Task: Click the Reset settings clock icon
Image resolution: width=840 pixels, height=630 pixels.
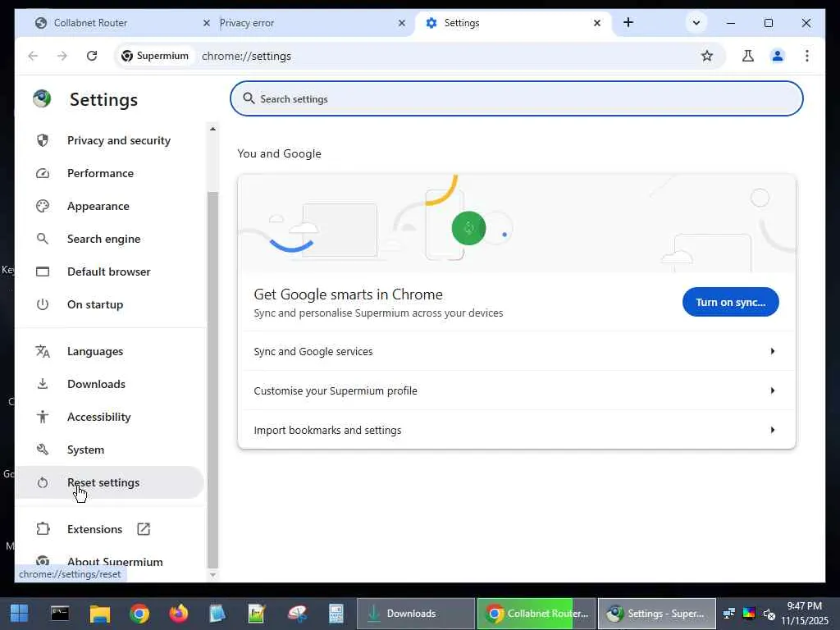Action: tap(43, 482)
